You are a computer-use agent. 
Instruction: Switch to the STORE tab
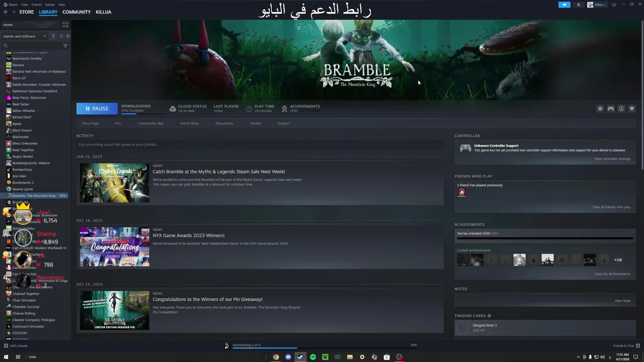pyautogui.click(x=27, y=12)
